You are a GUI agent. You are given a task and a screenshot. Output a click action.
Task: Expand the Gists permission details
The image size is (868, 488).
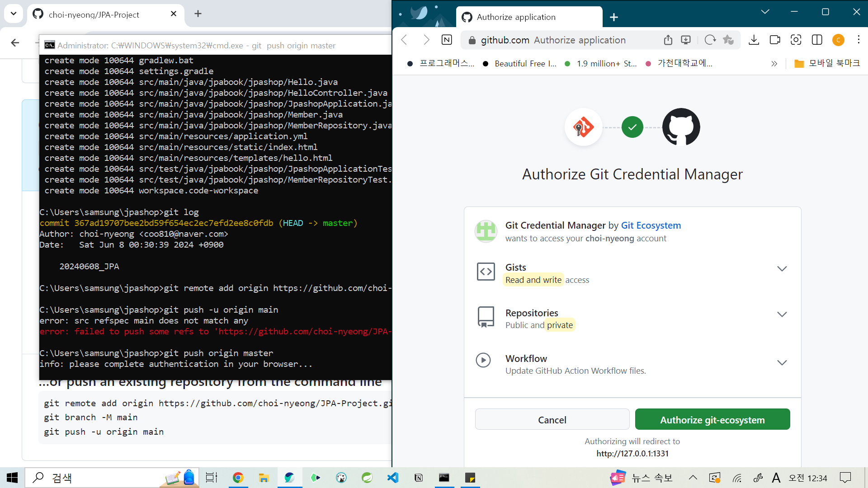782,269
